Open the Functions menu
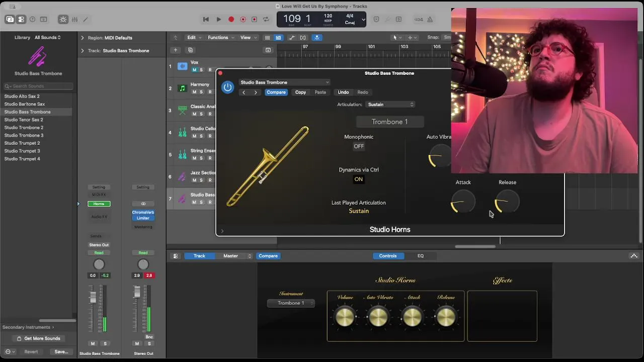This screenshot has width=644, height=362. [220, 38]
